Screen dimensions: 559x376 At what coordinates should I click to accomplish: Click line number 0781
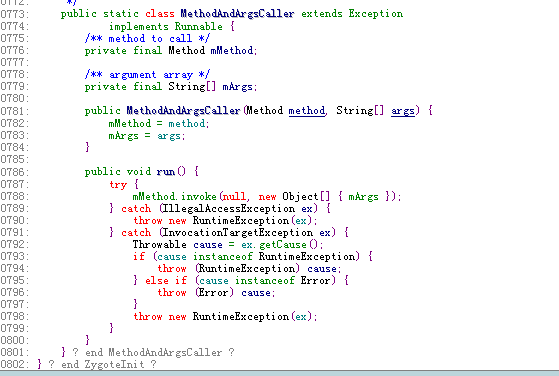[x=14, y=111]
